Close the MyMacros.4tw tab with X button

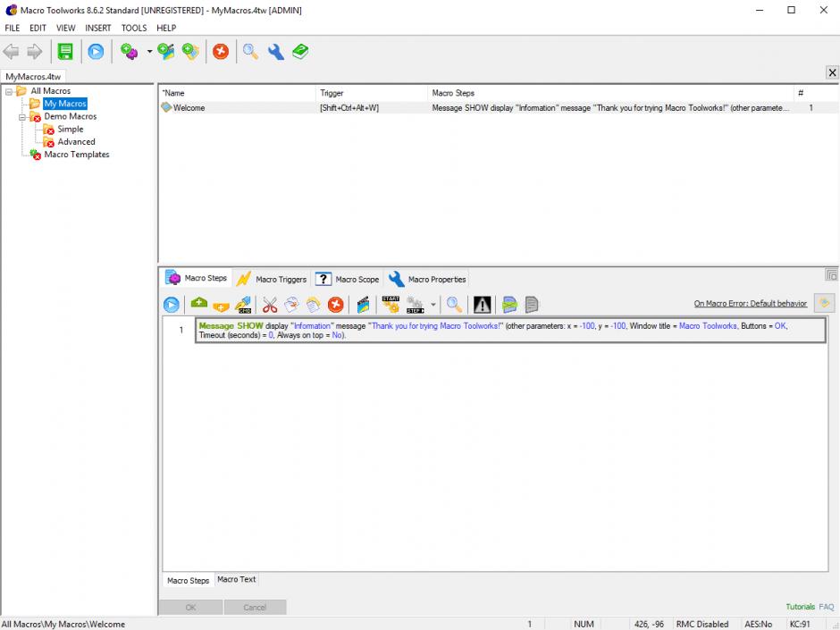832,72
